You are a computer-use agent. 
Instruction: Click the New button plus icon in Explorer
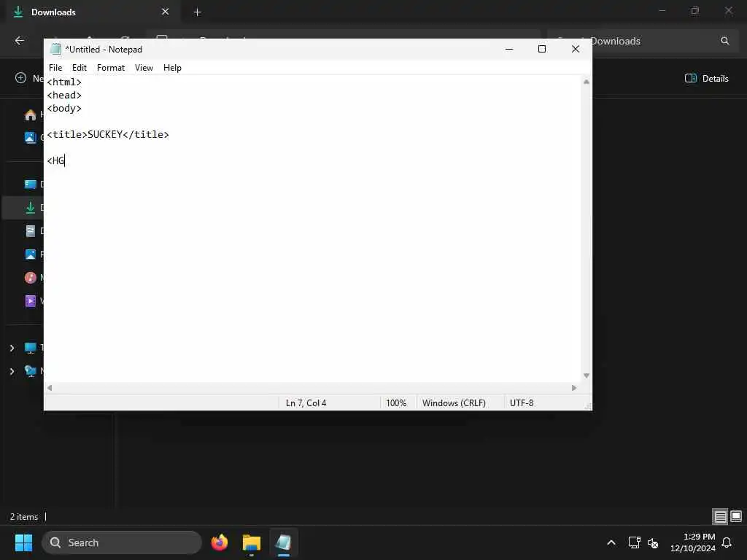pyautogui.click(x=20, y=78)
